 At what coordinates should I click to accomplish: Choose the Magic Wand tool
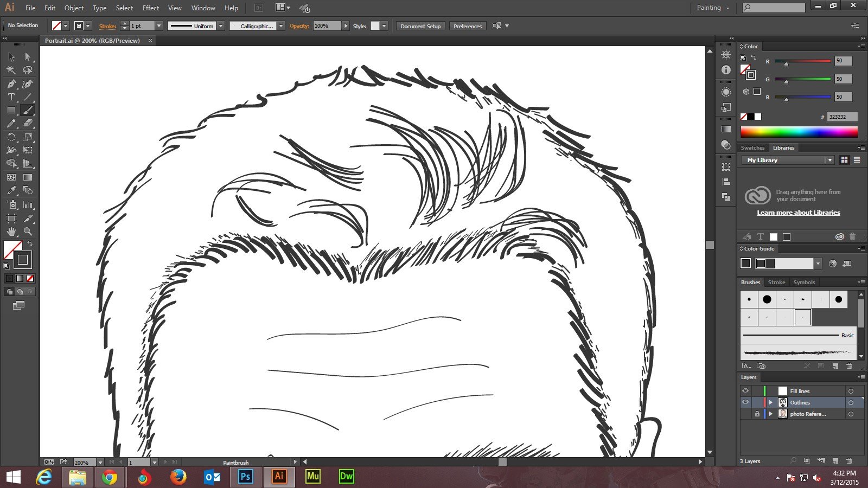tap(11, 70)
